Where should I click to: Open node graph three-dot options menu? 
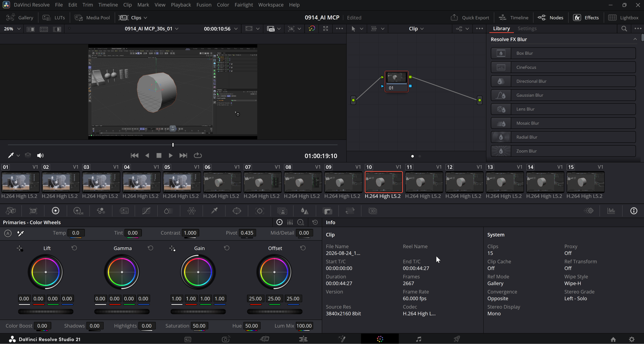tap(480, 29)
